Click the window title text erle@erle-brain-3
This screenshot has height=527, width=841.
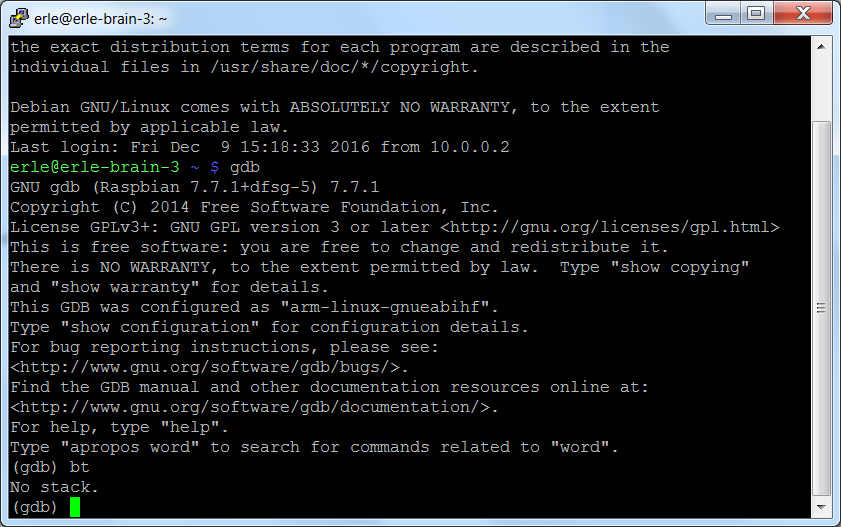point(100,19)
